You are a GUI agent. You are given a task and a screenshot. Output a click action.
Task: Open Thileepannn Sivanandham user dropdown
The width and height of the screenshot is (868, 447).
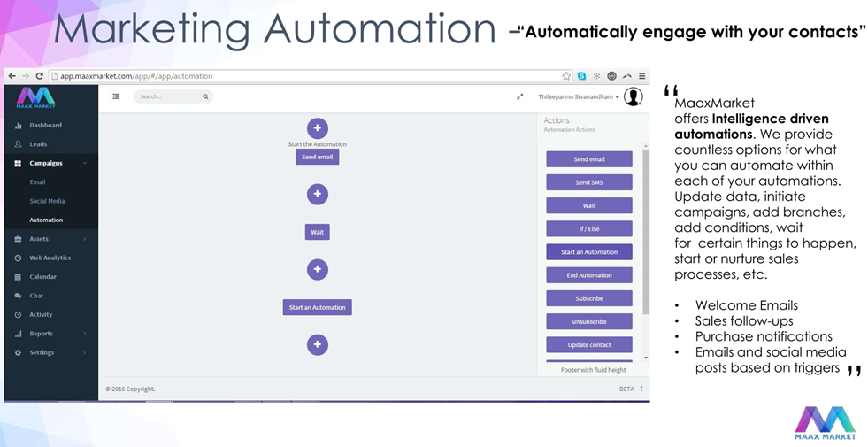point(579,97)
